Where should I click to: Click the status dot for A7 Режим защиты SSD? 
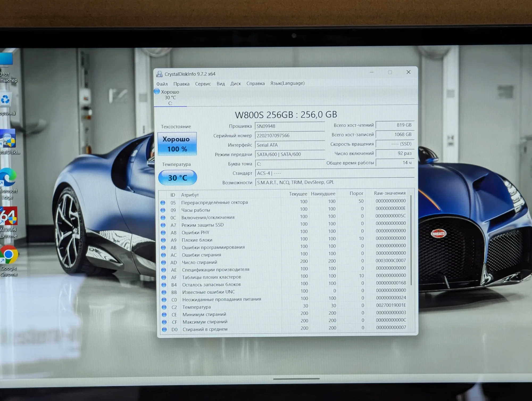point(163,225)
